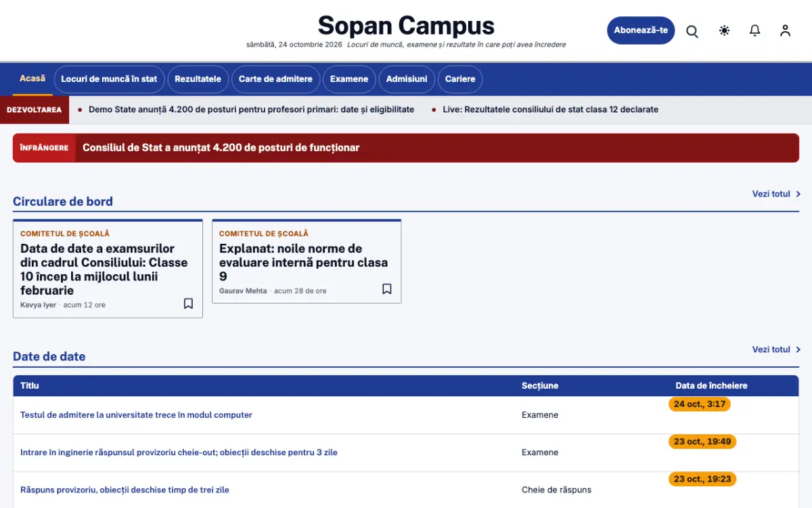Open the Admisiuni tab
The image size is (812, 508).
pos(407,79)
